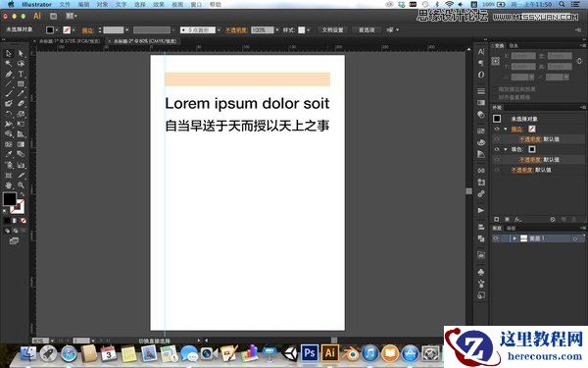
Task: Click the Document Setup button (文档设置)
Action: 332,30
